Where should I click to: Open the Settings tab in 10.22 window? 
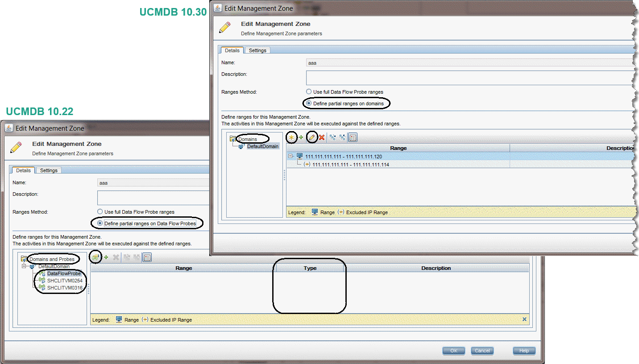49,170
